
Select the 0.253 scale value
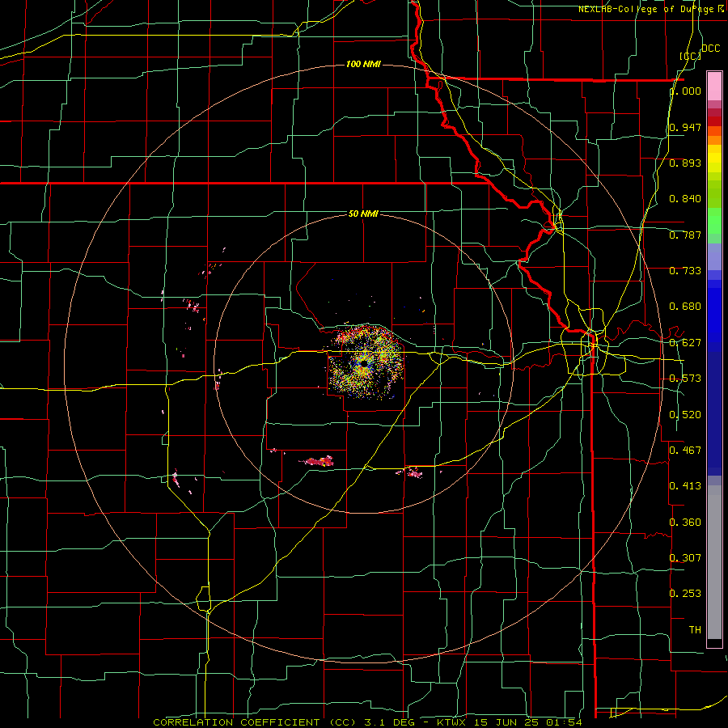[x=685, y=594]
